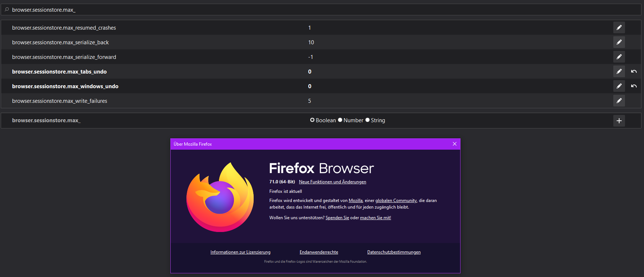
Task: Edit the max_serialize_back preference
Action: tap(619, 42)
